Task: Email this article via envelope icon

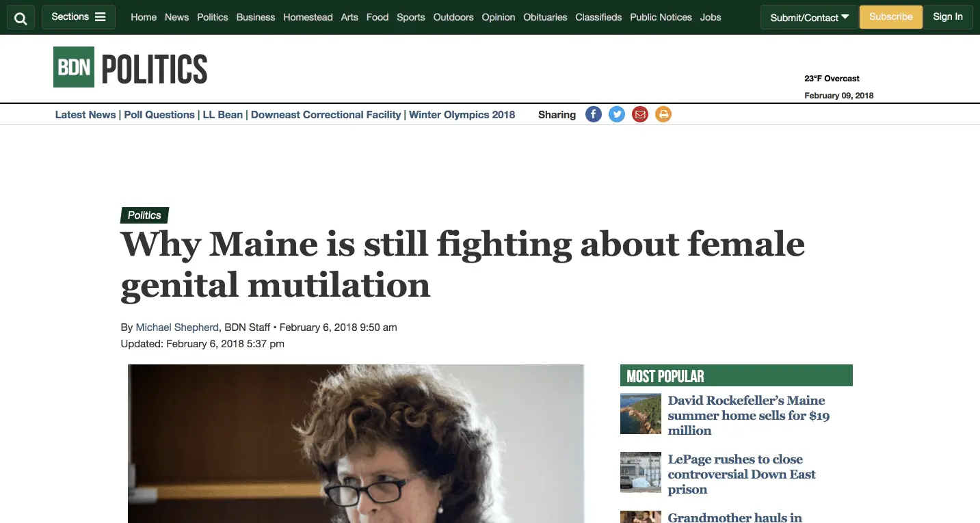Action: click(640, 115)
